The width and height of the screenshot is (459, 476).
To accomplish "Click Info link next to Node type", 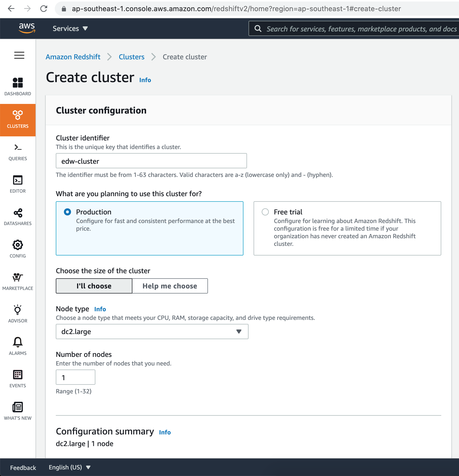I will point(100,309).
